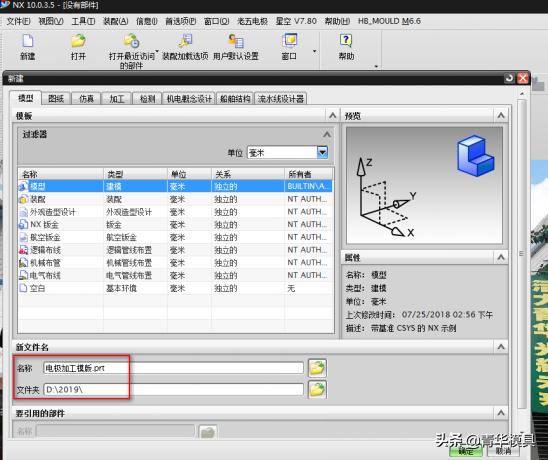
Task: Select the 外观造型设计 template row
Action: point(175,212)
